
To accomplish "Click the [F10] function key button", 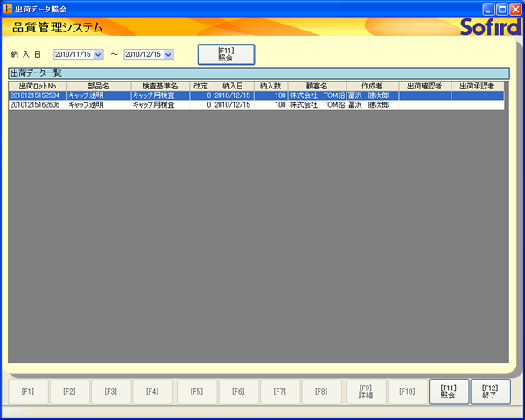I will [x=407, y=391].
